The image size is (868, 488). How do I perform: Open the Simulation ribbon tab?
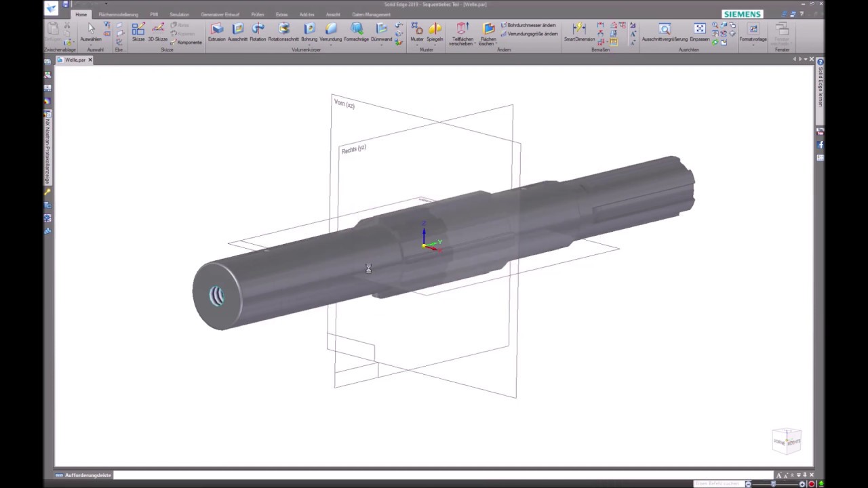[x=179, y=14]
